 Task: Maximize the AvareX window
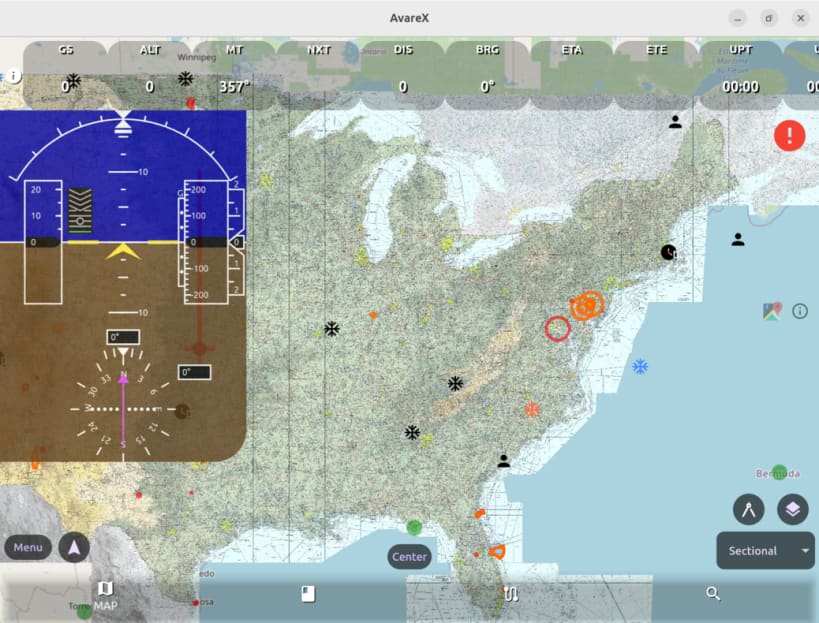pyautogui.click(x=769, y=18)
